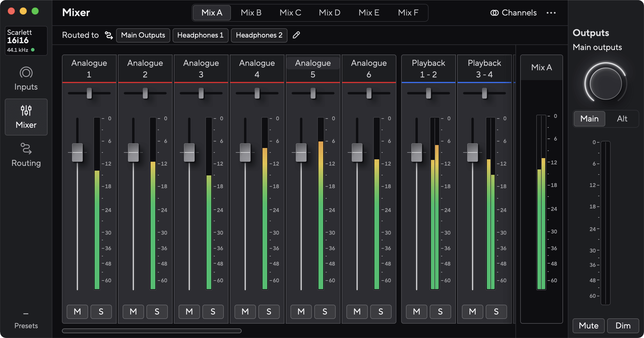Viewport: 644px width, 338px height.
Task: Solo Analogue 1 channel
Action: pos(101,312)
